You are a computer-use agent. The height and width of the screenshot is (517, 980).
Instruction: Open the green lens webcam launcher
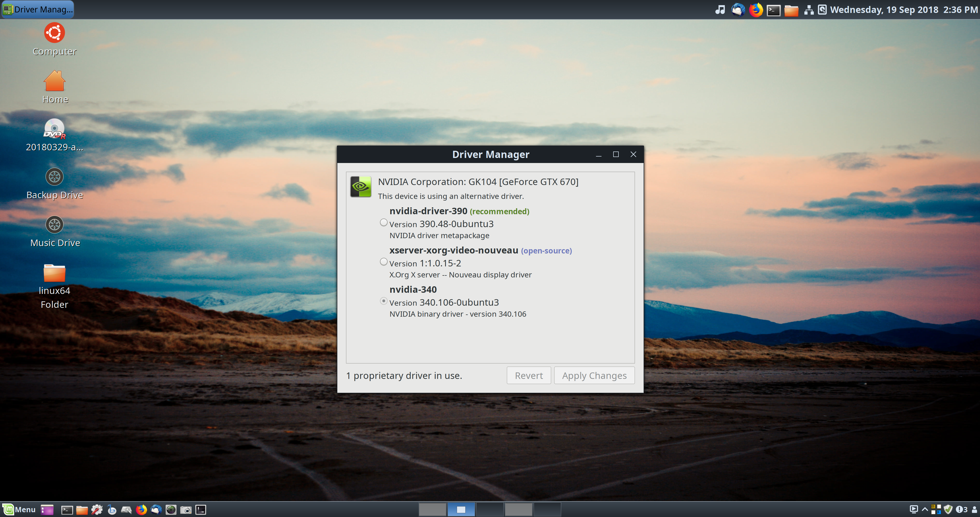(x=171, y=509)
